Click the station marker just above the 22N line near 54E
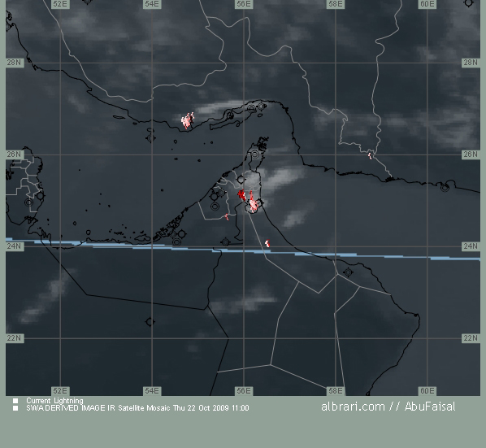 (150, 322)
